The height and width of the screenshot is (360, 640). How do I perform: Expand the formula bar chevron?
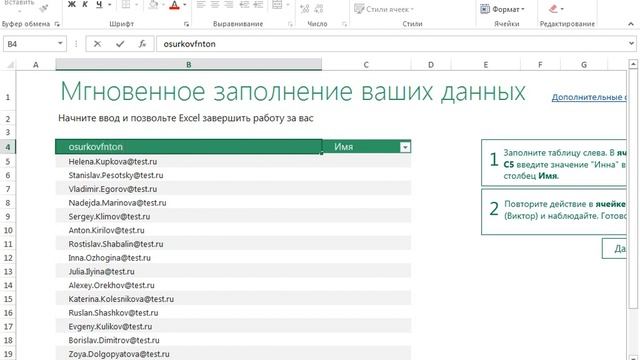click(631, 43)
